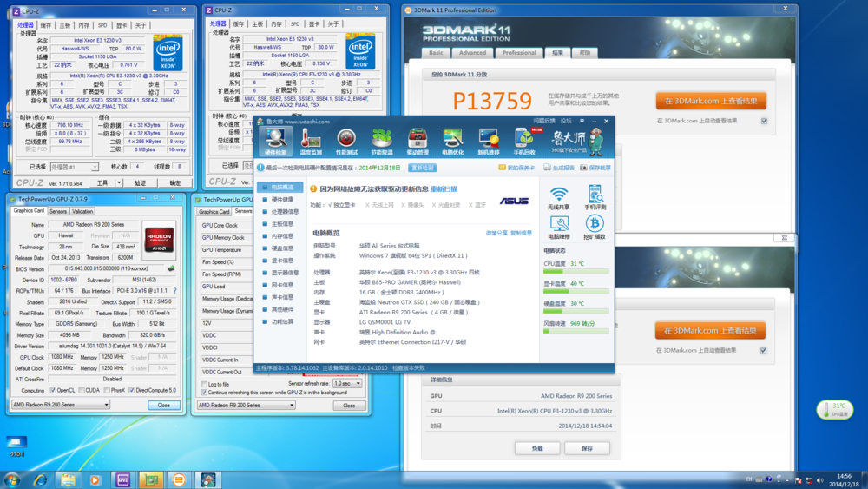Toggle upper 3DMark auto-view results checkbox
The height and width of the screenshot is (489, 868).
[x=764, y=121]
